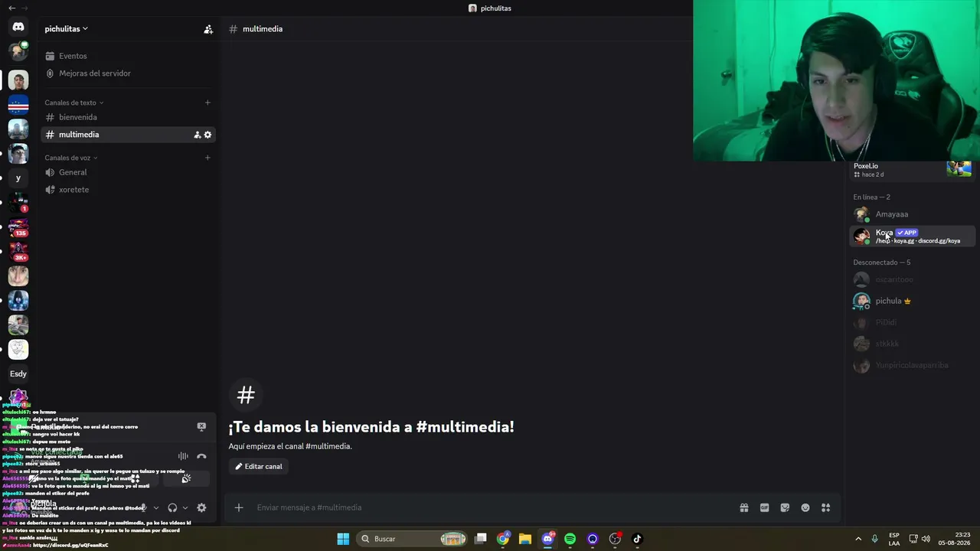Disconnect from the voice call
This screenshot has height=551, width=980.
click(201, 456)
